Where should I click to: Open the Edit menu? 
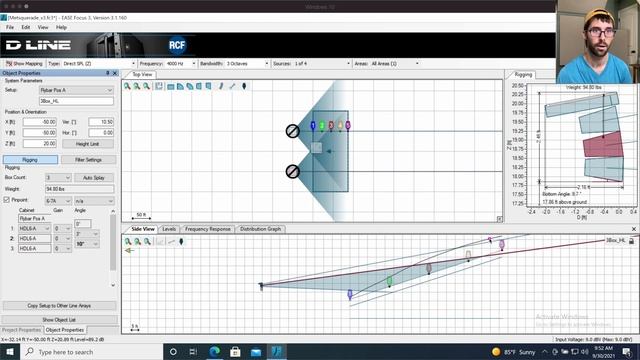tap(26, 27)
